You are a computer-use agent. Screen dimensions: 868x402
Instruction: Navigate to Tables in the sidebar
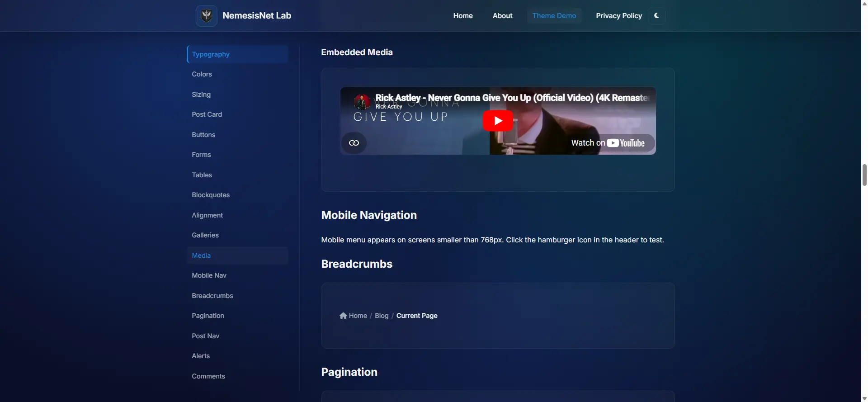(237, 175)
